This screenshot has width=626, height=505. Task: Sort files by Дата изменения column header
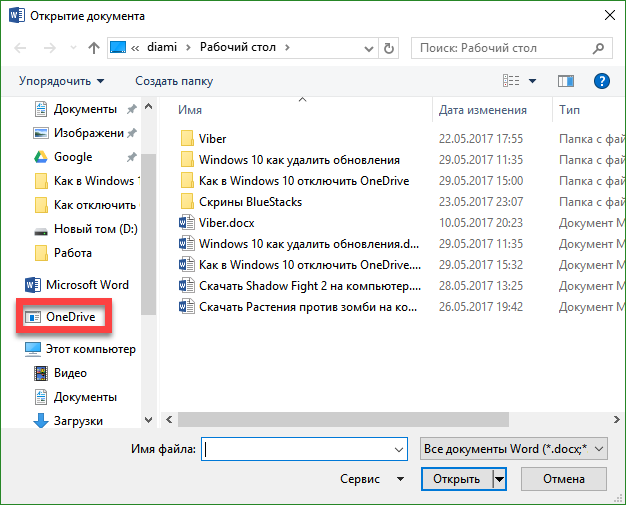pos(483,110)
